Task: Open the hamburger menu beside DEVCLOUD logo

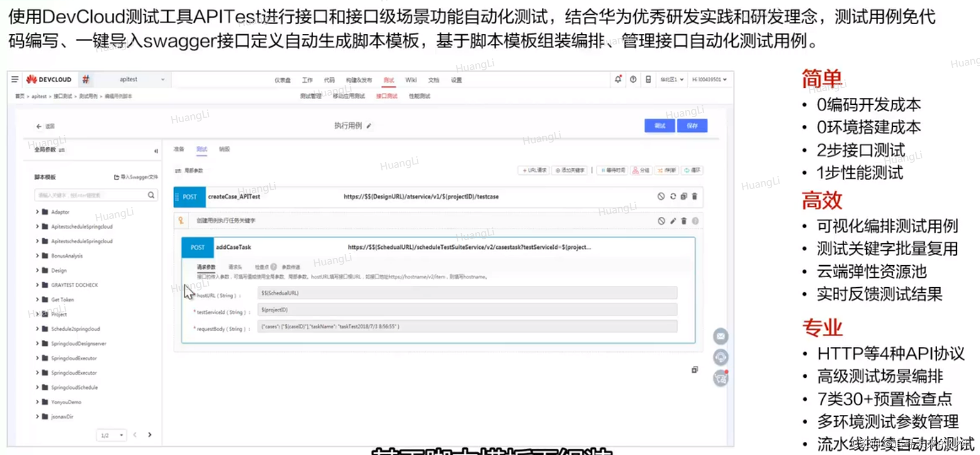Action: [x=15, y=79]
